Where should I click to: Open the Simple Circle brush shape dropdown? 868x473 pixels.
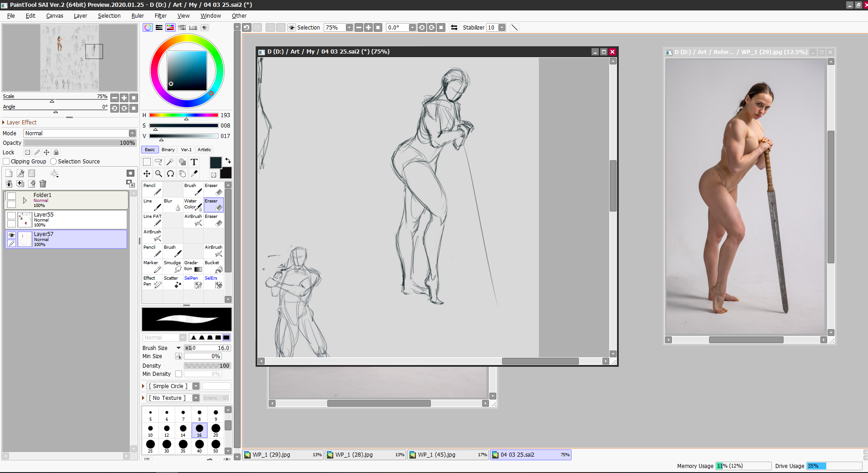[196, 386]
